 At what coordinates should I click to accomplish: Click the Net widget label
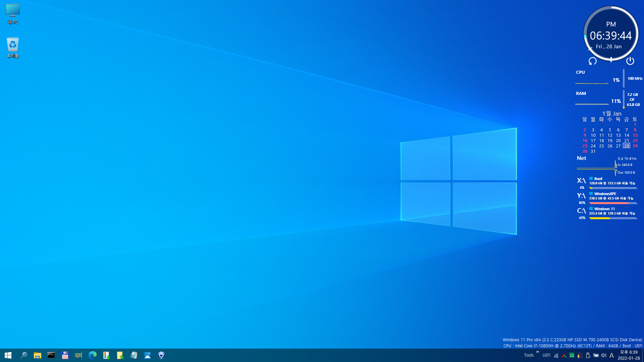pyautogui.click(x=581, y=158)
